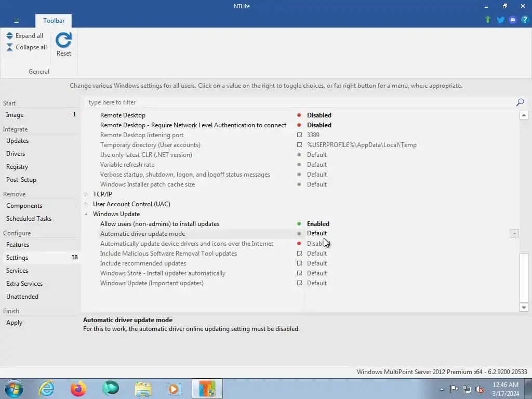The height and width of the screenshot is (399, 532).
Task: Click the NTLite taskbar button
Action: (207, 389)
